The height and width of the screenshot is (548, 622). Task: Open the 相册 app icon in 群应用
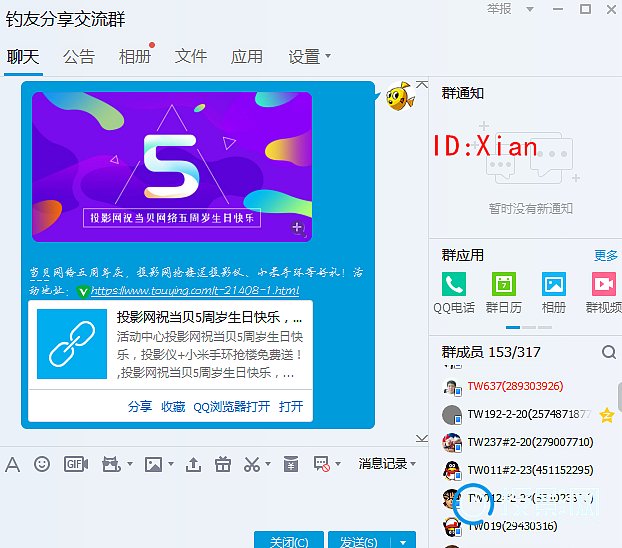(554, 292)
